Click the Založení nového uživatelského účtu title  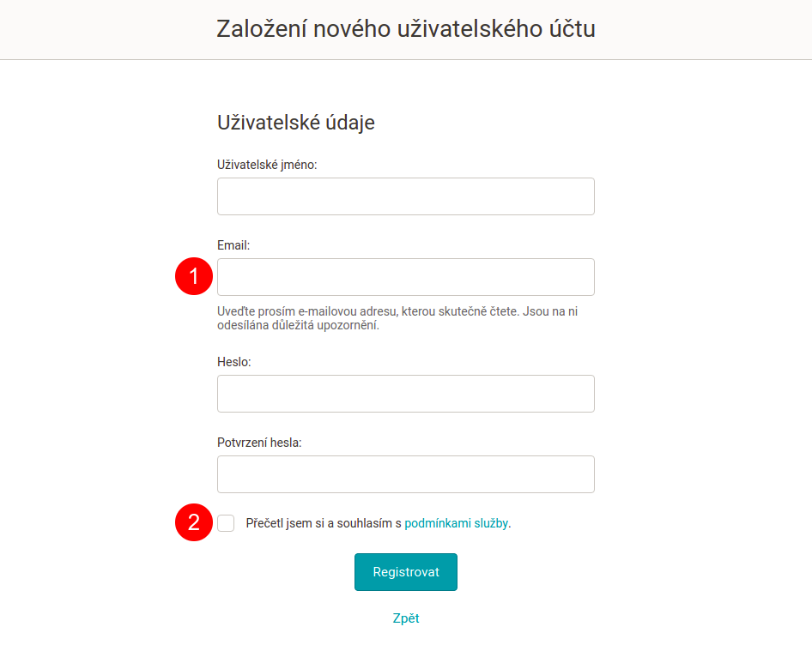405,28
